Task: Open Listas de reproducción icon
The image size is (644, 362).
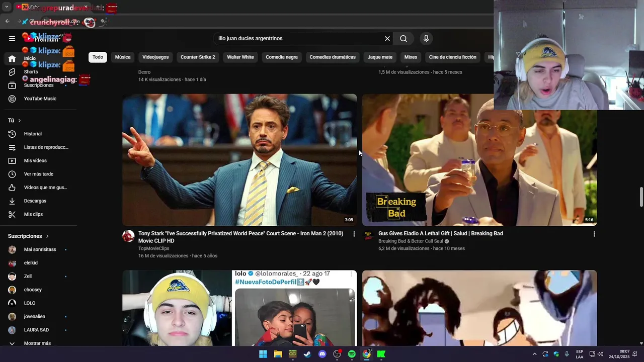Action: tap(12, 147)
